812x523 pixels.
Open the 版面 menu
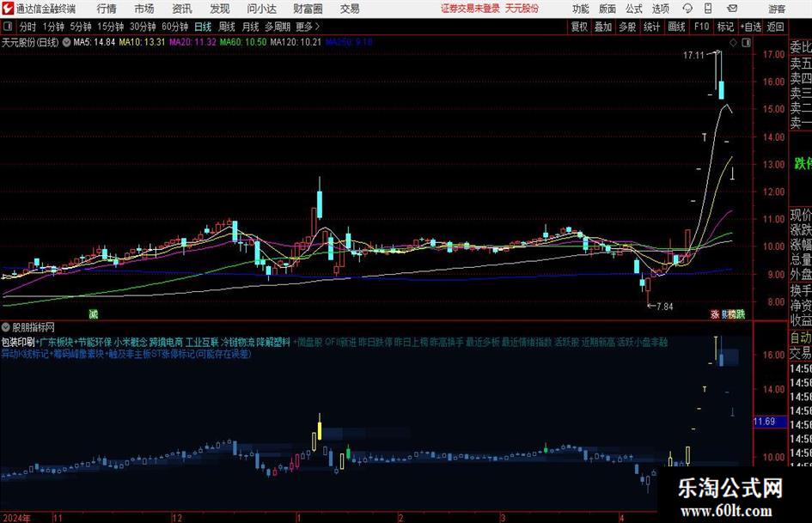coord(607,9)
